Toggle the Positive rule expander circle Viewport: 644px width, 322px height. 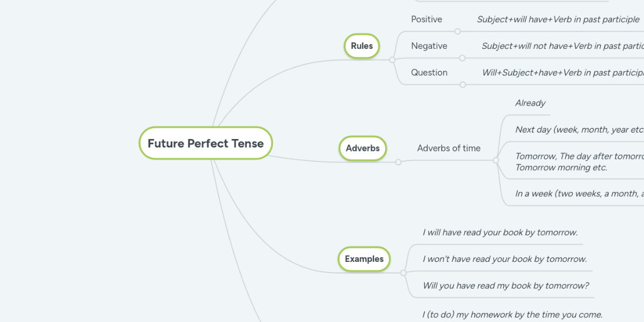click(458, 32)
